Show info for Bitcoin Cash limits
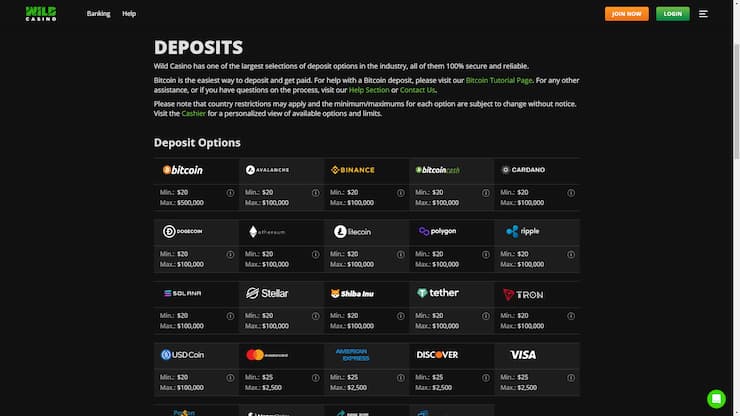740x416 pixels. (x=486, y=193)
